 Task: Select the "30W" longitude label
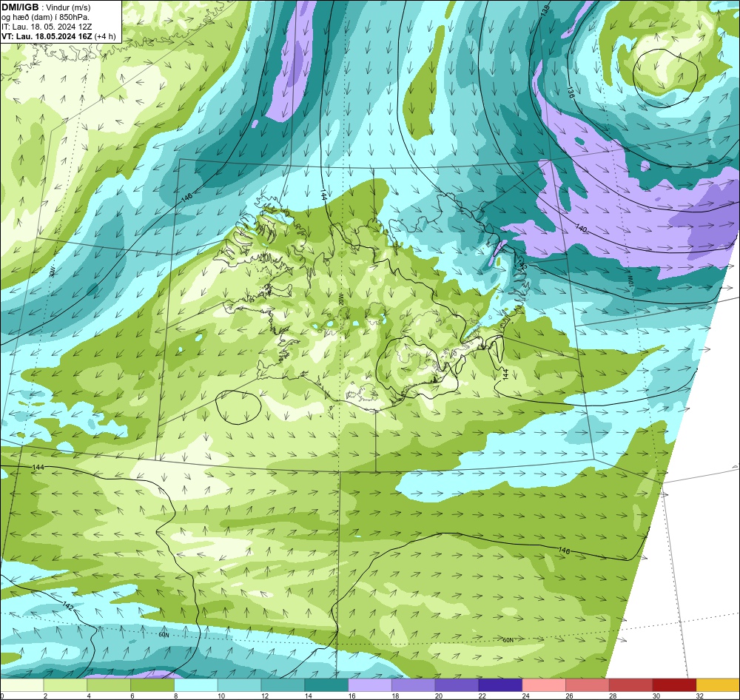click(x=53, y=272)
